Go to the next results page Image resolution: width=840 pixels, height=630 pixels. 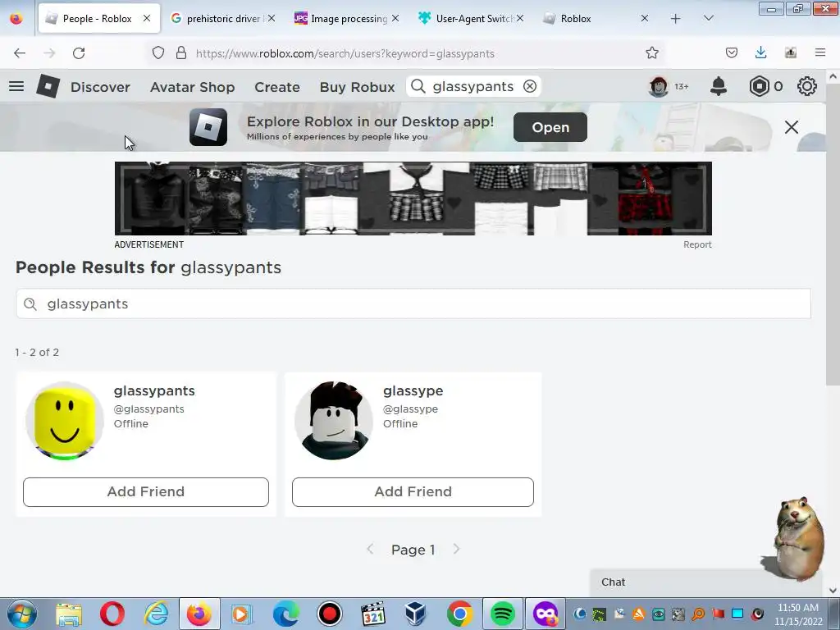456,549
